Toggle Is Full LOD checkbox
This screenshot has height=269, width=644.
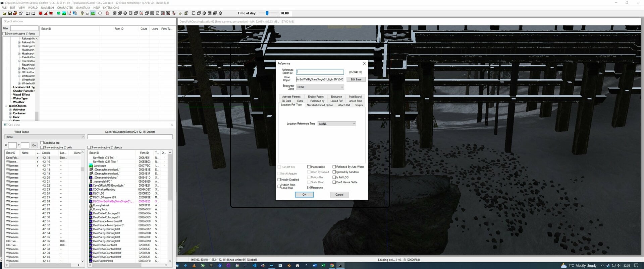point(334,177)
